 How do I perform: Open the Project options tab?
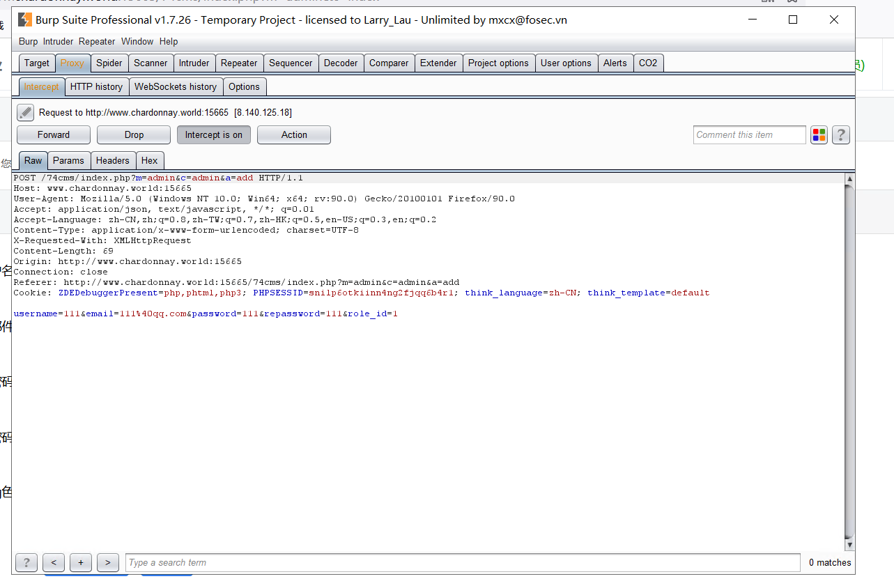(x=498, y=63)
